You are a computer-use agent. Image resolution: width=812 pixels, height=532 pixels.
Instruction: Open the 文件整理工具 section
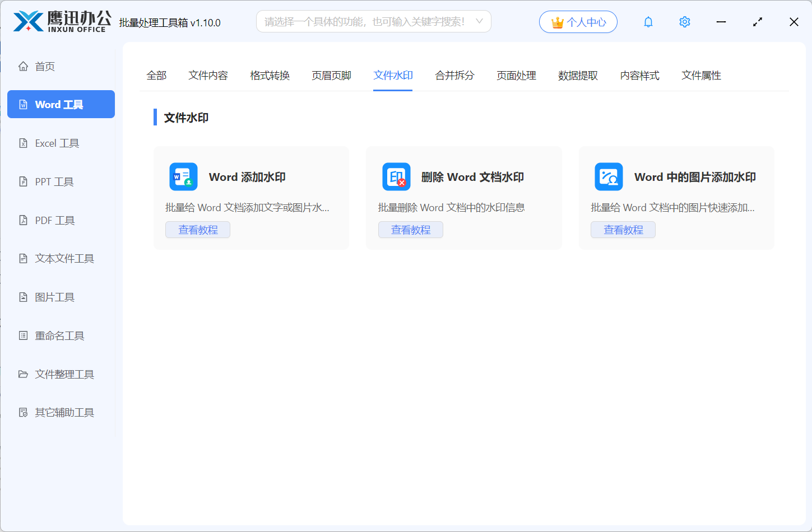pos(62,374)
